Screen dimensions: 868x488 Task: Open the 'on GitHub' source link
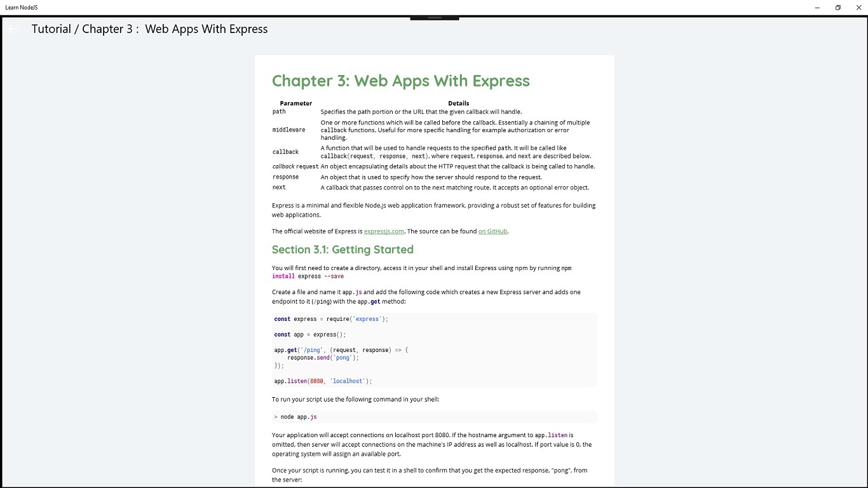(x=492, y=231)
